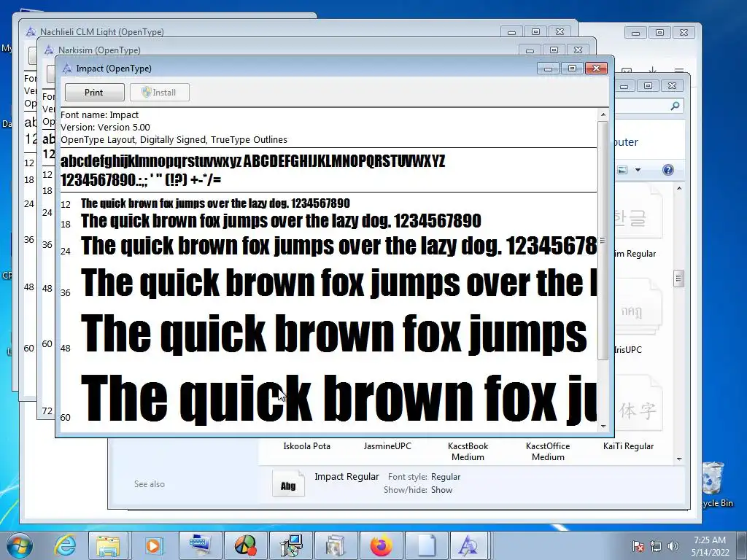Click Fonts window scrollbar down arrow
This screenshot has height=560, width=747.
click(x=679, y=459)
